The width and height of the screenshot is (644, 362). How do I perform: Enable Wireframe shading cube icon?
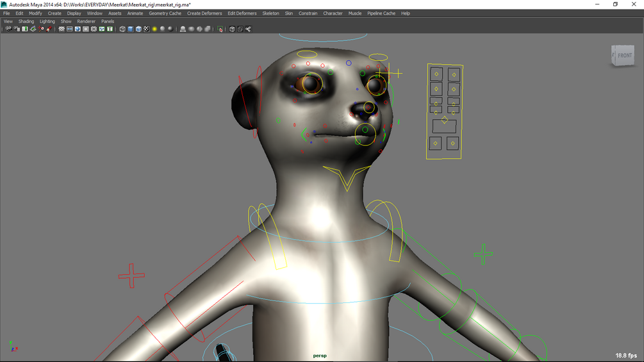coord(122,29)
